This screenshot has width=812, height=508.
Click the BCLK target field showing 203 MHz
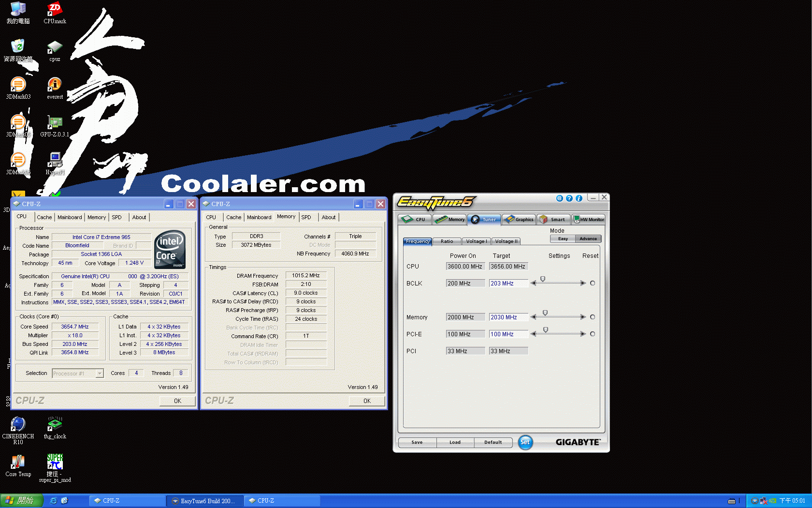point(508,284)
